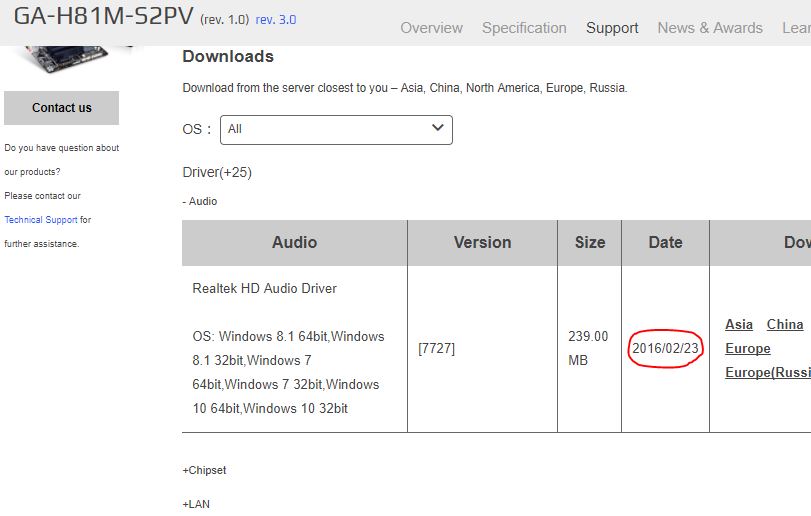Go to the Support tab

point(612,28)
